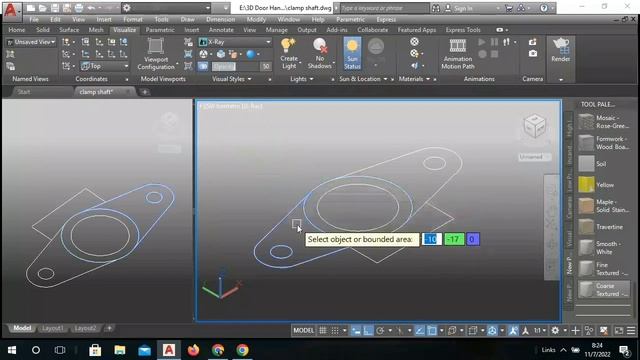Switch to the Express Tools ribbon tab
Image resolution: width=640 pixels, height=360 pixels.
463,30
